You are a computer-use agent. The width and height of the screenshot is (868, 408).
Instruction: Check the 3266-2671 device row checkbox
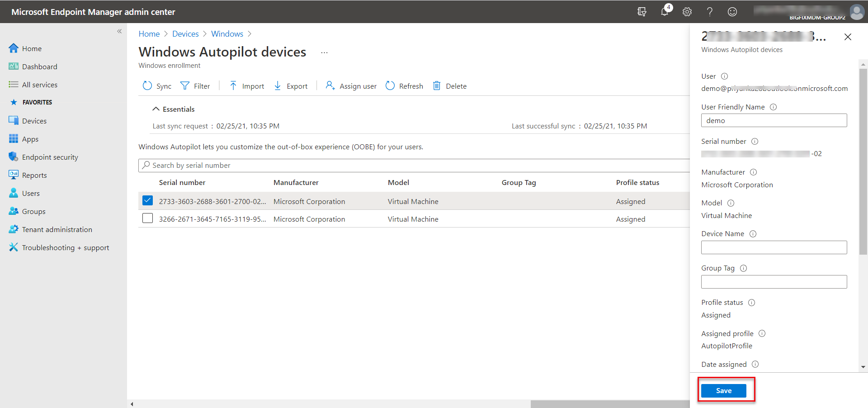[147, 218]
